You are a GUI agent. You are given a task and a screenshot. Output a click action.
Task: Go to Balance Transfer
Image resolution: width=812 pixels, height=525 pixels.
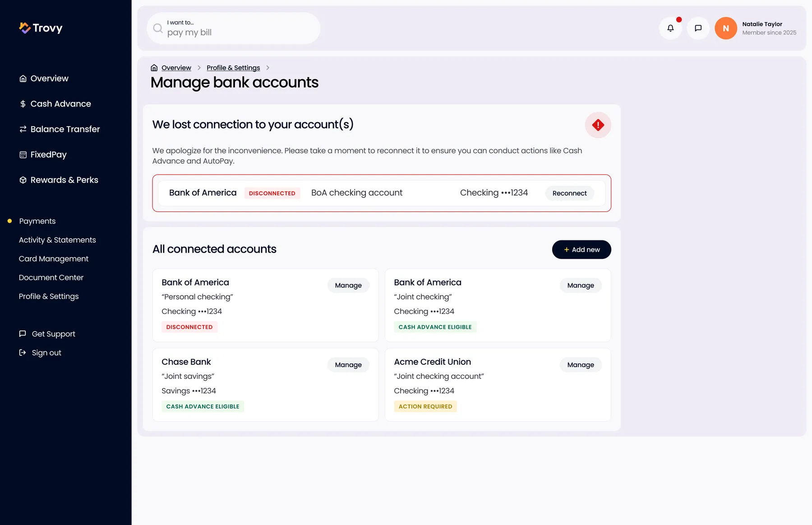tap(65, 129)
